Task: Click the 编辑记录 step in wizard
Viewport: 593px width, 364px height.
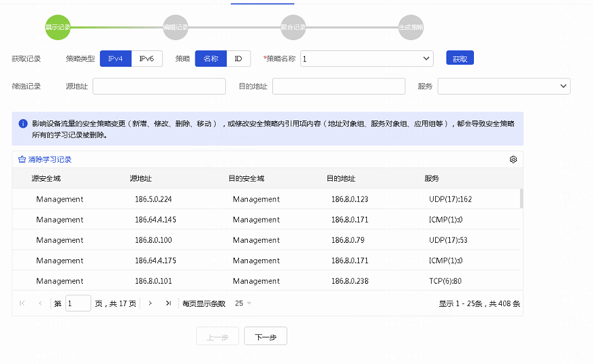Action: coord(176,27)
